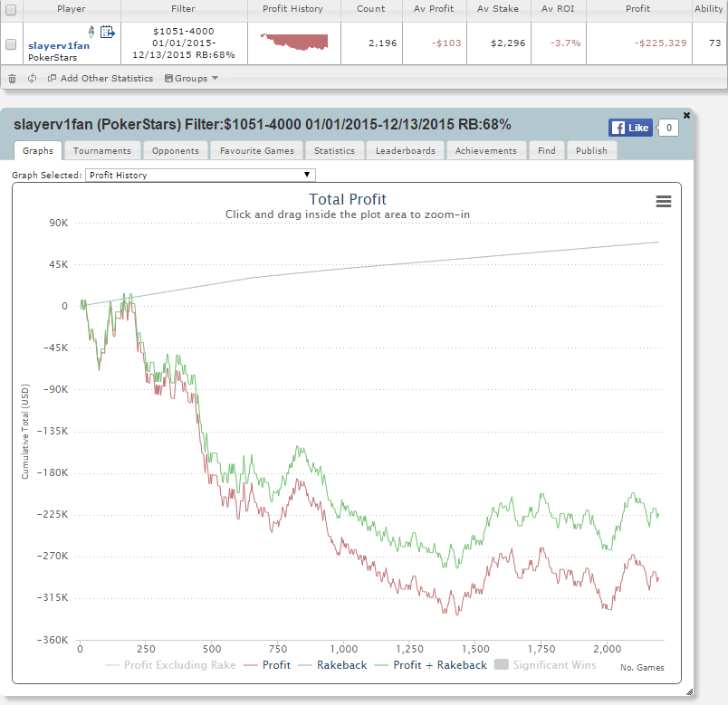Image resolution: width=728 pixels, height=705 pixels.
Task: Tick the select-all checkbox in the table header
Action: coord(11,9)
